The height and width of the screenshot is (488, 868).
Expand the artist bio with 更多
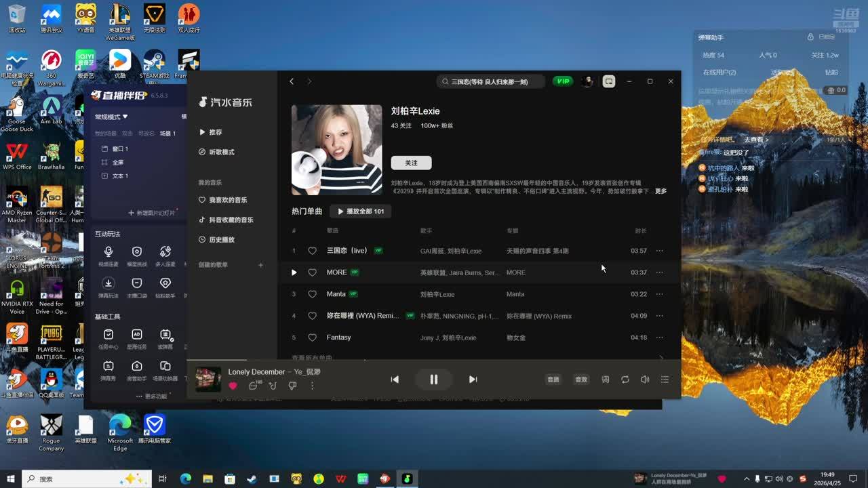point(660,191)
